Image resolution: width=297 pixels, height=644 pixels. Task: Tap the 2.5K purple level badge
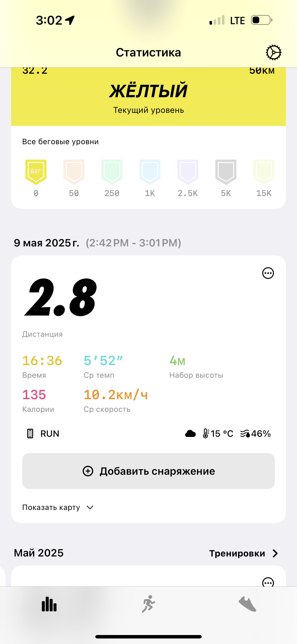point(188,172)
